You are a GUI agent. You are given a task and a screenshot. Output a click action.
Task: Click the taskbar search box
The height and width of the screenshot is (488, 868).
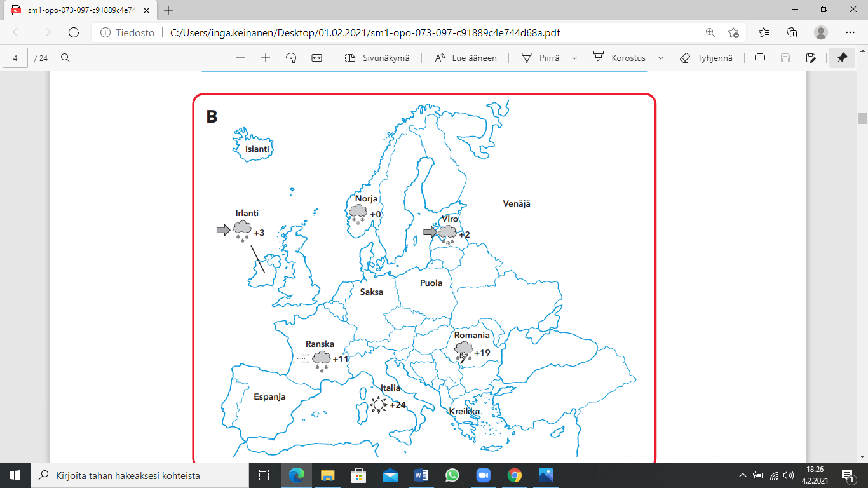click(x=139, y=475)
